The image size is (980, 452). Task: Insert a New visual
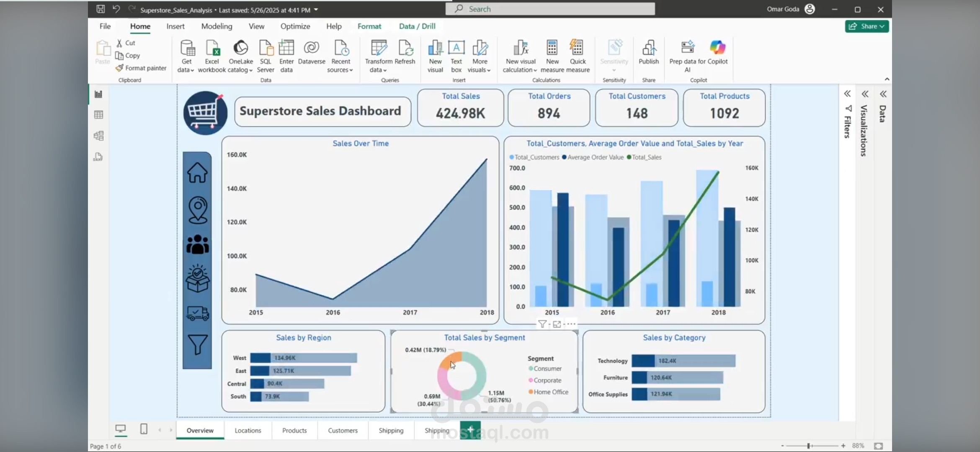pos(435,56)
